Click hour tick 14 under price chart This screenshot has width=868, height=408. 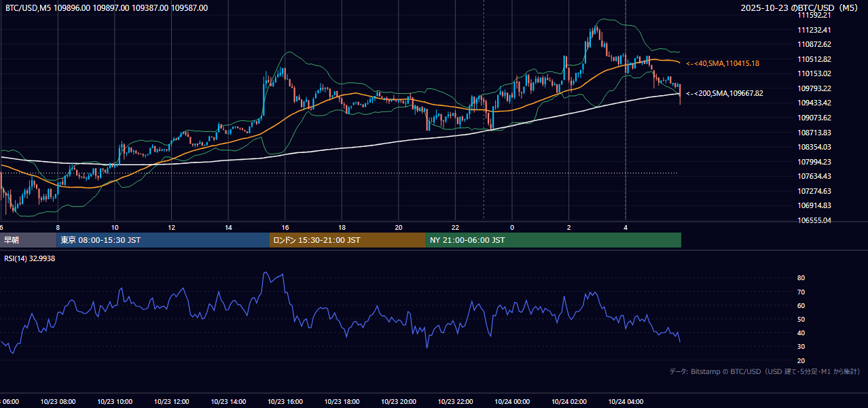[228, 227]
